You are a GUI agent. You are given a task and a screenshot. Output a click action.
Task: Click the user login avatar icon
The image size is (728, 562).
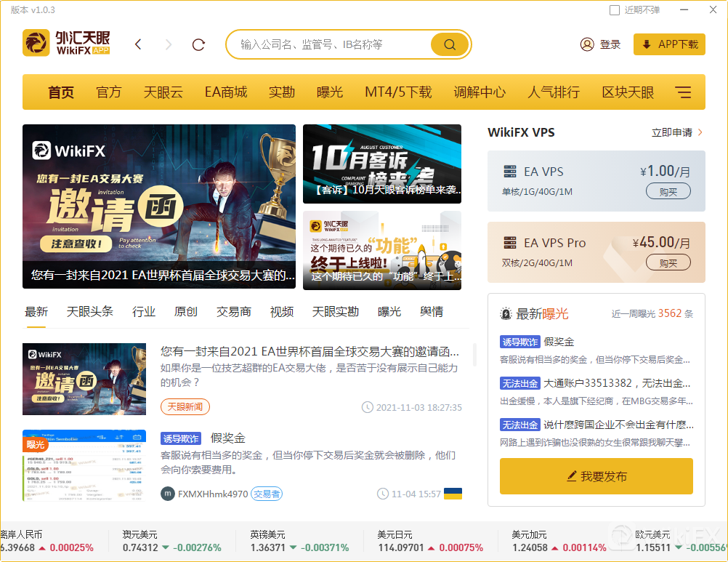click(x=587, y=44)
